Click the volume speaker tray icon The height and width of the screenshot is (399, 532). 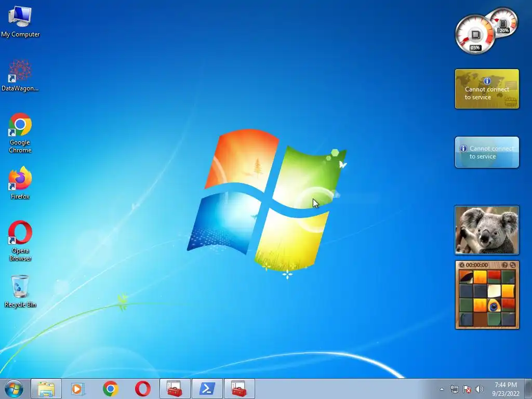[x=480, y=389]
